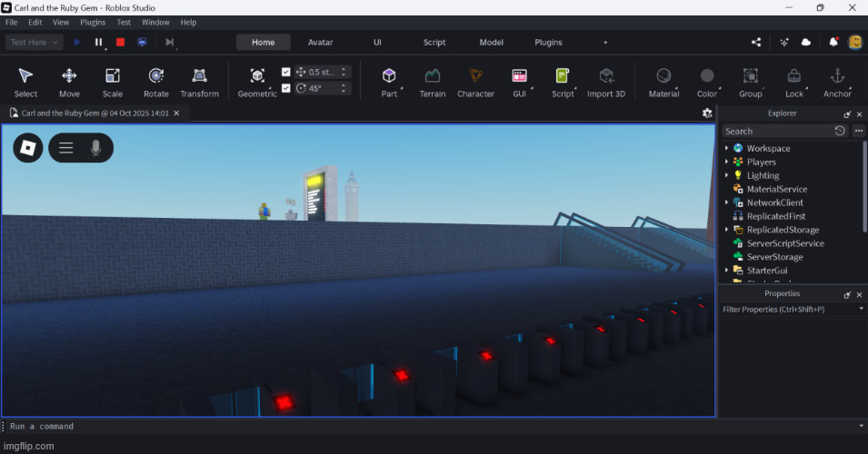Open Import 3D
This screenshot has height=454, width=868.
[606, 83]
